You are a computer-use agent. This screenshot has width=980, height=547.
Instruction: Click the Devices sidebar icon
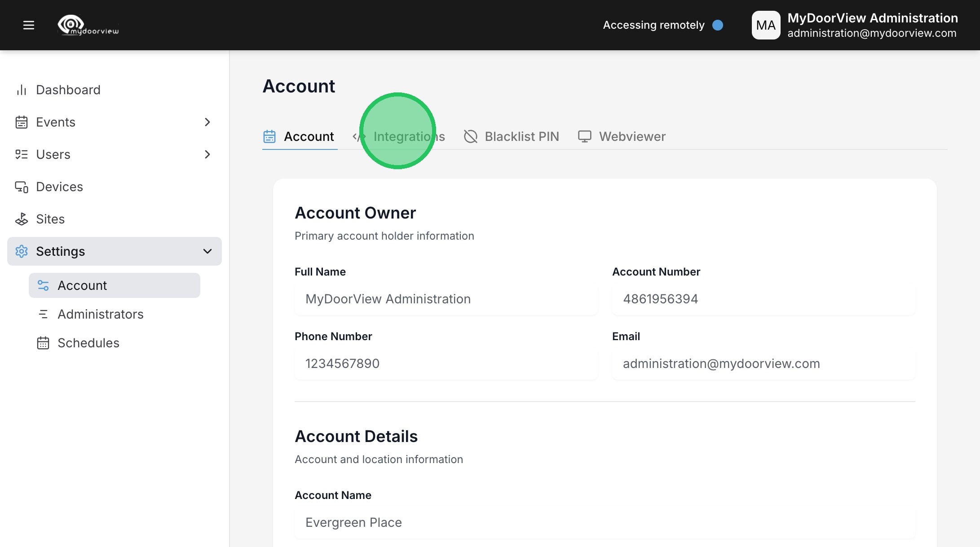click(21, 187)
